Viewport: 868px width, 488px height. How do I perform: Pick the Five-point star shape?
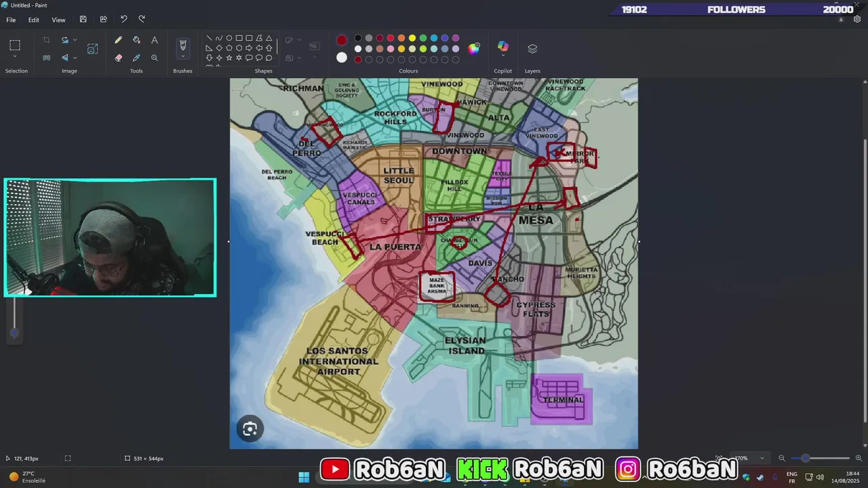229,58
